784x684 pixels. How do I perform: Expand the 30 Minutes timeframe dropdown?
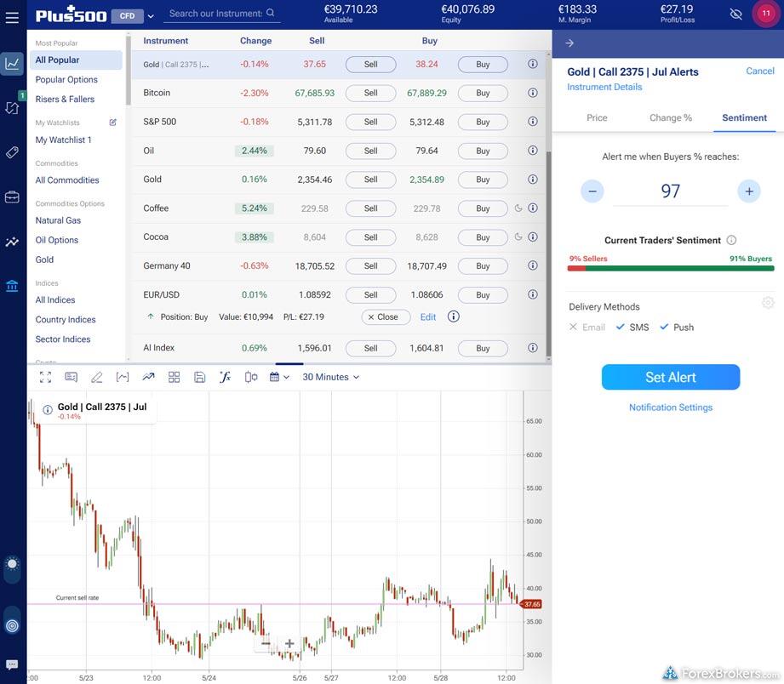331,377
